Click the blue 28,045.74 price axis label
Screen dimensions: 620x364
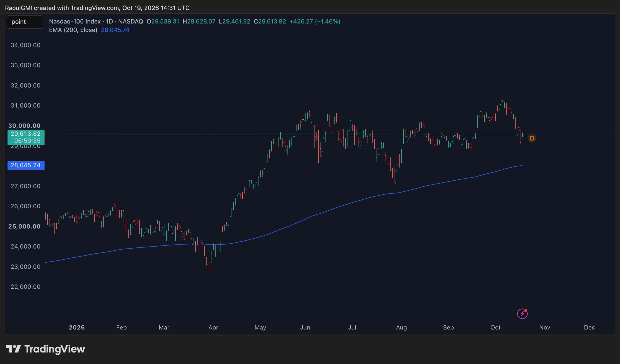26,165
